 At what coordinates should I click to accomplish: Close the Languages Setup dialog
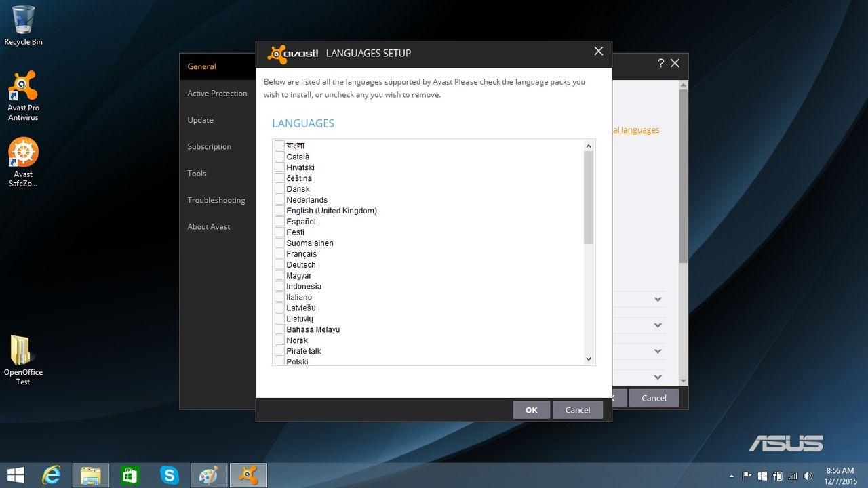(x=598, y=52)
